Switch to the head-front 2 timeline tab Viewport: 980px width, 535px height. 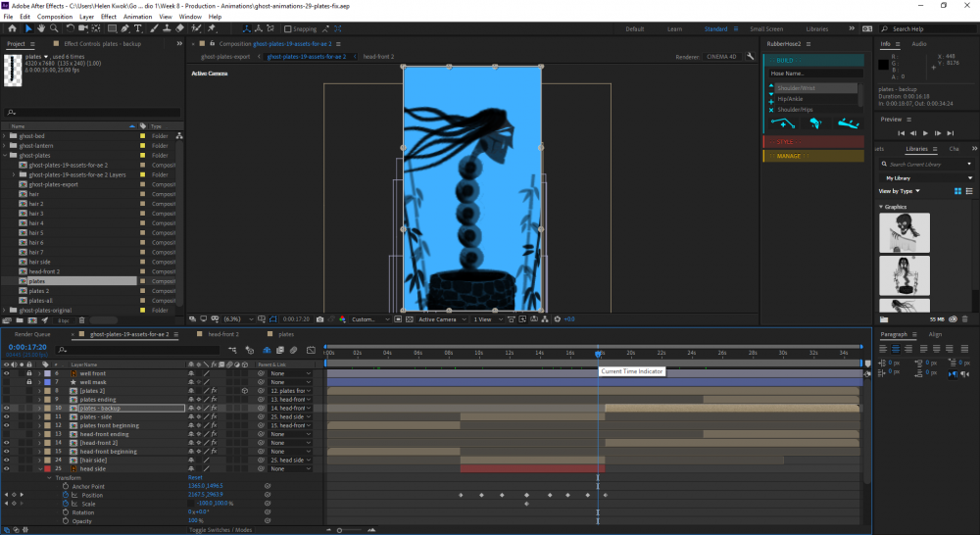click(x=223, y=334)
